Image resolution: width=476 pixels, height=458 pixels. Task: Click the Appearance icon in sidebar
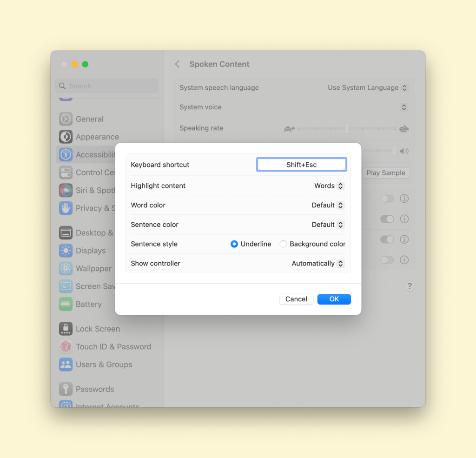[x=66, y=137]
